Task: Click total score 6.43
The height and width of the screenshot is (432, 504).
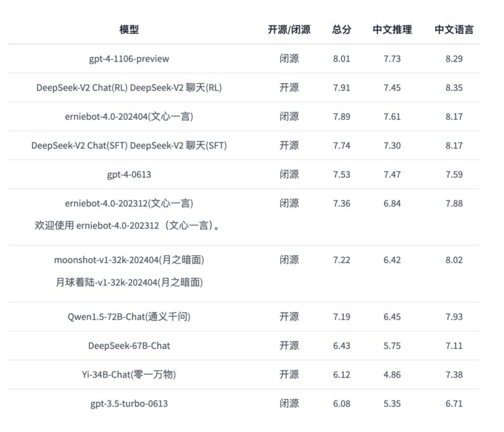Action: point(341,345)
